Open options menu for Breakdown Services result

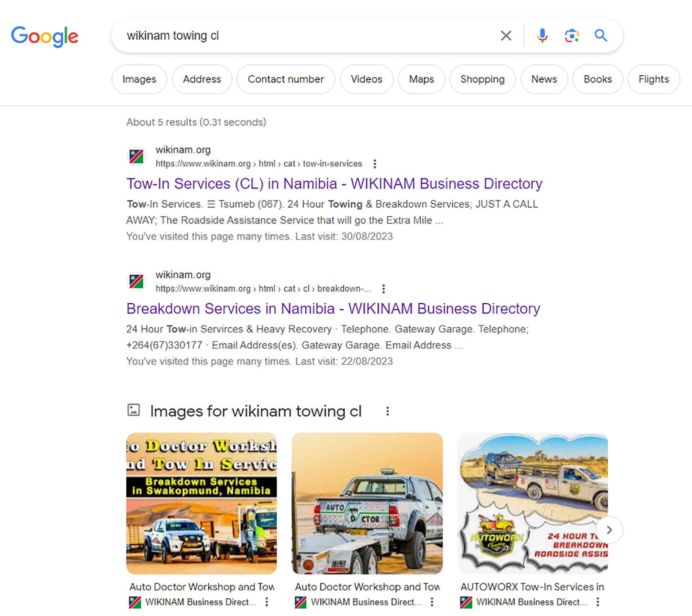[383, 289]
